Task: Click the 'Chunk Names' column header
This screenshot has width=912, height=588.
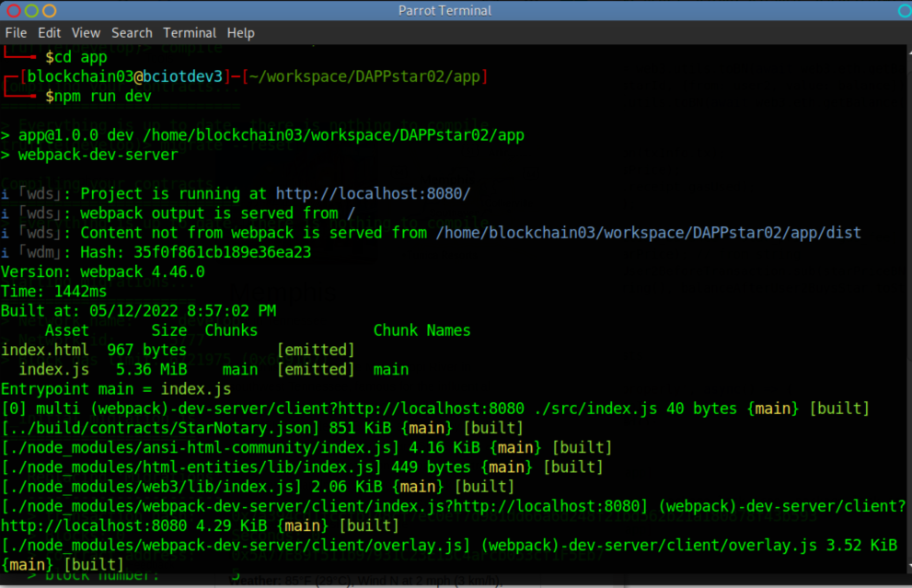Action: pos(421,330)
